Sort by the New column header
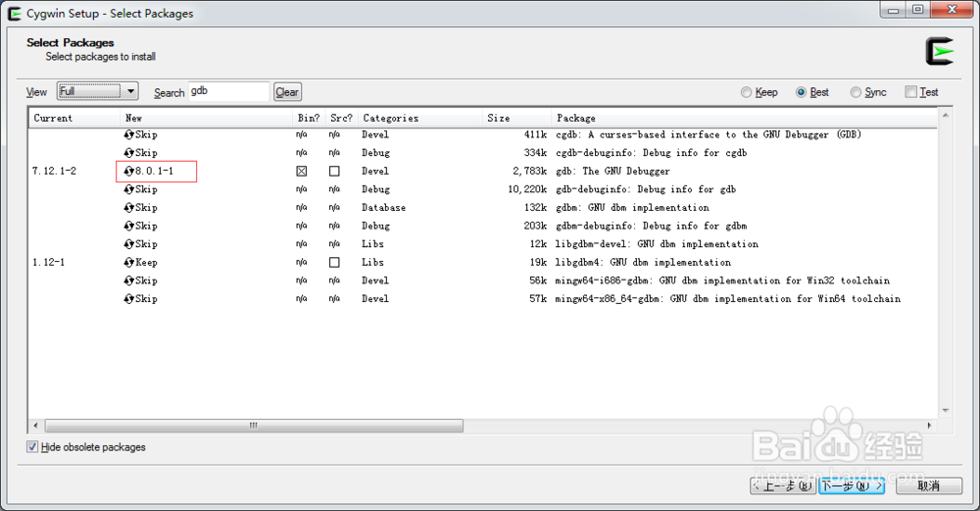 [206, 118]
